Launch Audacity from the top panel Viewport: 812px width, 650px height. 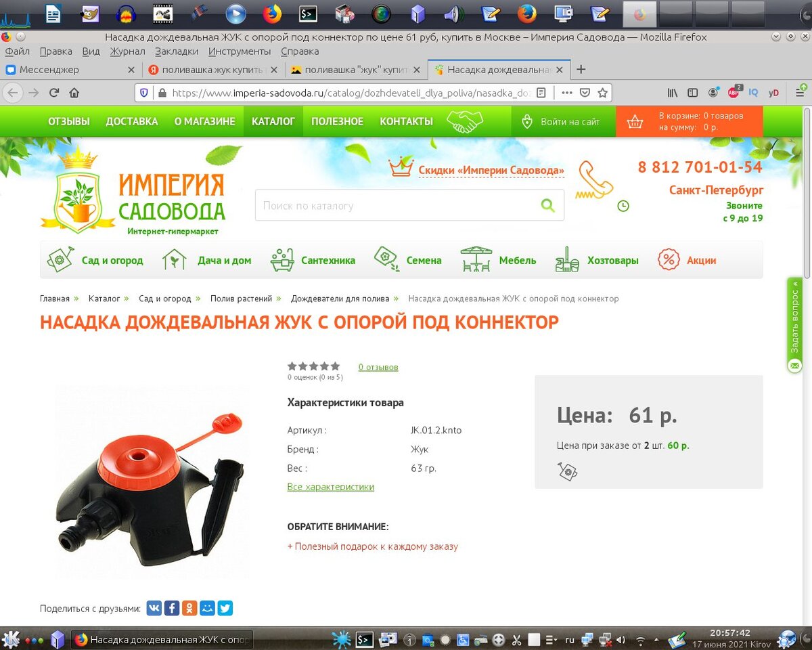tap(125, 13)
